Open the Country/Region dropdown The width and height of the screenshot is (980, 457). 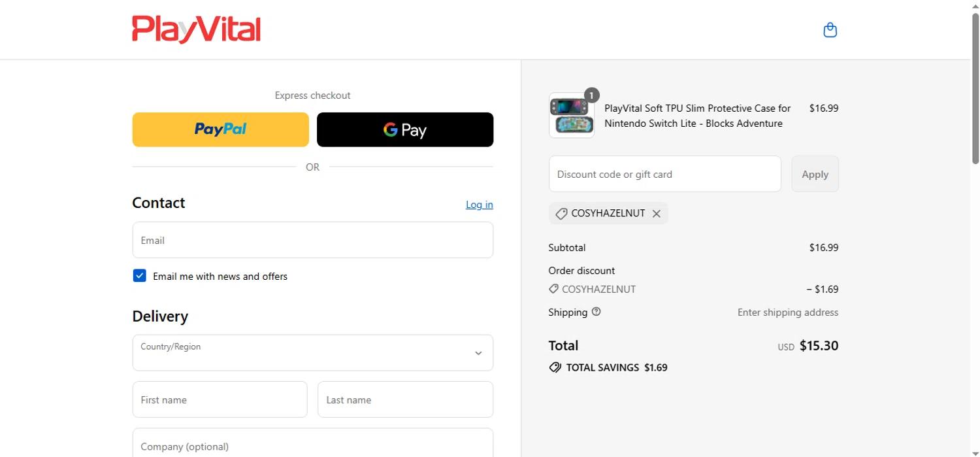313,353
